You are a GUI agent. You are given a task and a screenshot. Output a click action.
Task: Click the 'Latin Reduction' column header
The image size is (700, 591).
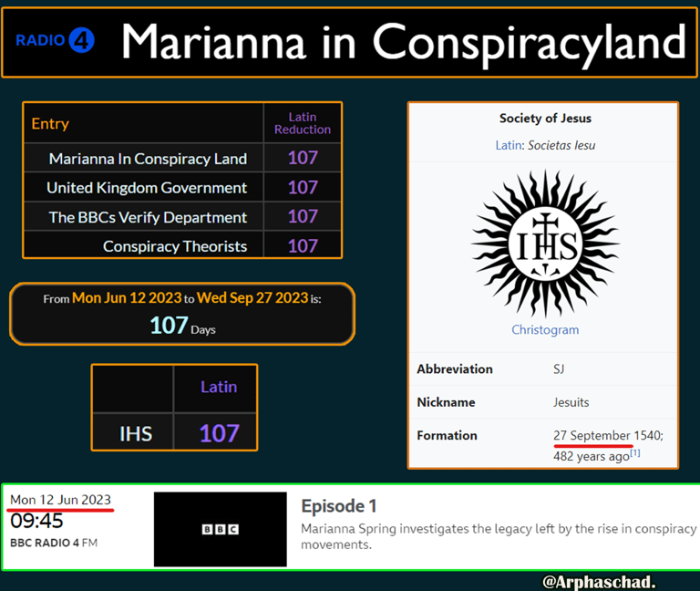(x=303, y=123)
